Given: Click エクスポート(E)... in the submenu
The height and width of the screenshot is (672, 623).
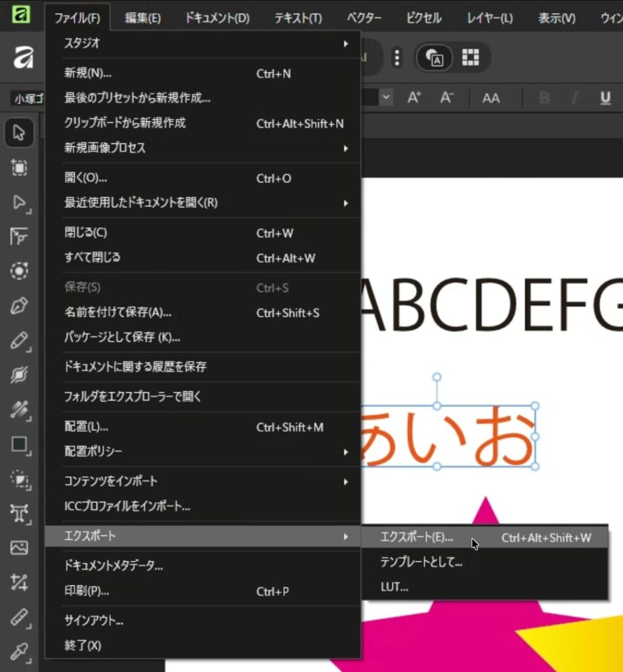Looking at the screenshot, I should 417,537.
